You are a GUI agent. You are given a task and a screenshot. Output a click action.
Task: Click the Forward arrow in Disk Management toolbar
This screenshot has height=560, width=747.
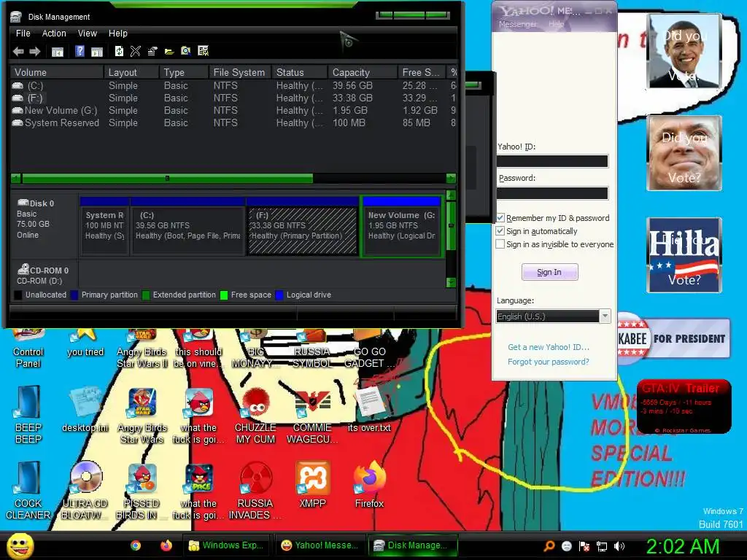[x=35, y=52]
